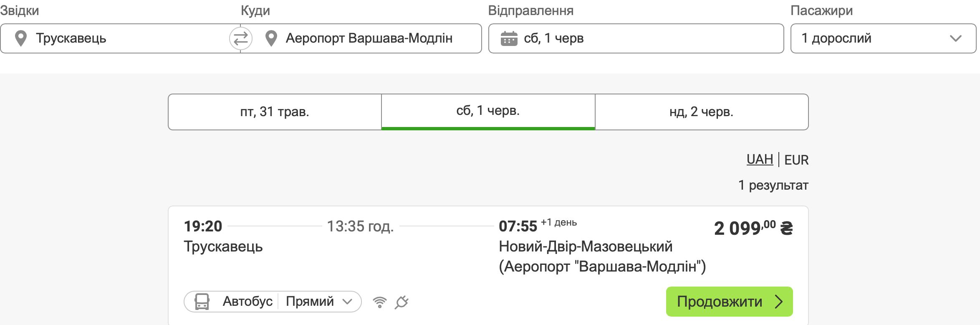
Task: Open the calendar icon in the departure field
Action: (x=509, y=38)
